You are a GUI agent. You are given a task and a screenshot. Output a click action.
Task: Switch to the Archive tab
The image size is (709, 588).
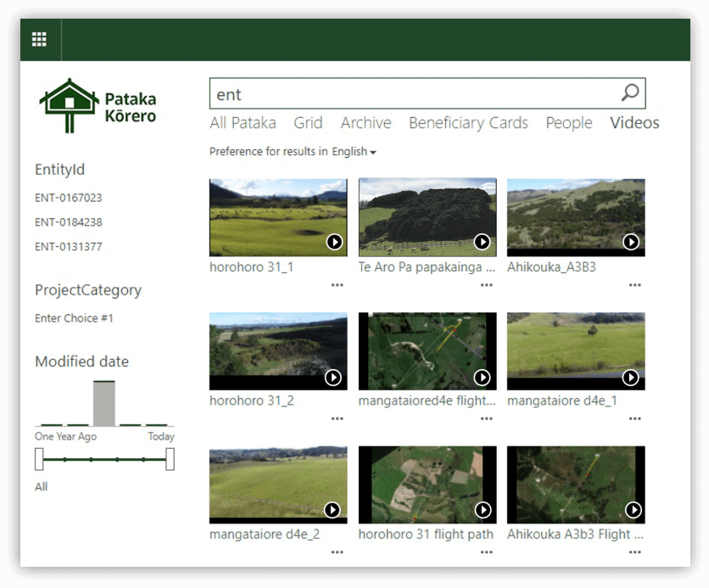pos(366,122)
